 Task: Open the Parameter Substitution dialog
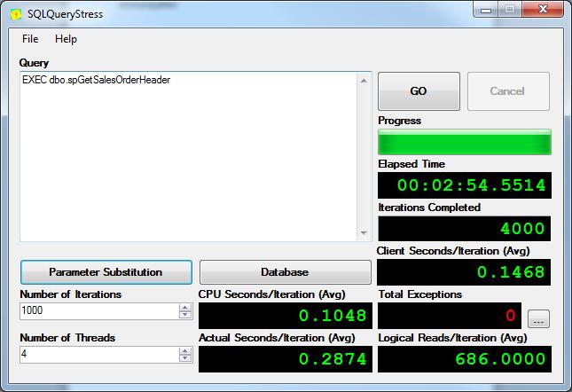click(106, 272)
